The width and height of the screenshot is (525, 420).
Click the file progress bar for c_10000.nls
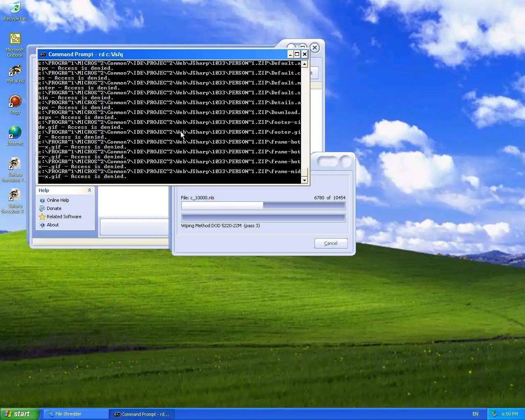click(x=263, y=205)
